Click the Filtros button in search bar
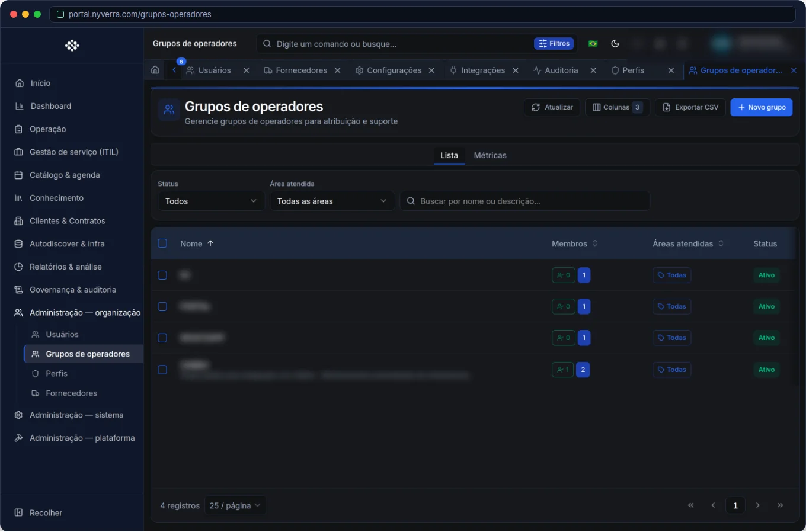This screenshot has height=532, width=806. (555, 44)
